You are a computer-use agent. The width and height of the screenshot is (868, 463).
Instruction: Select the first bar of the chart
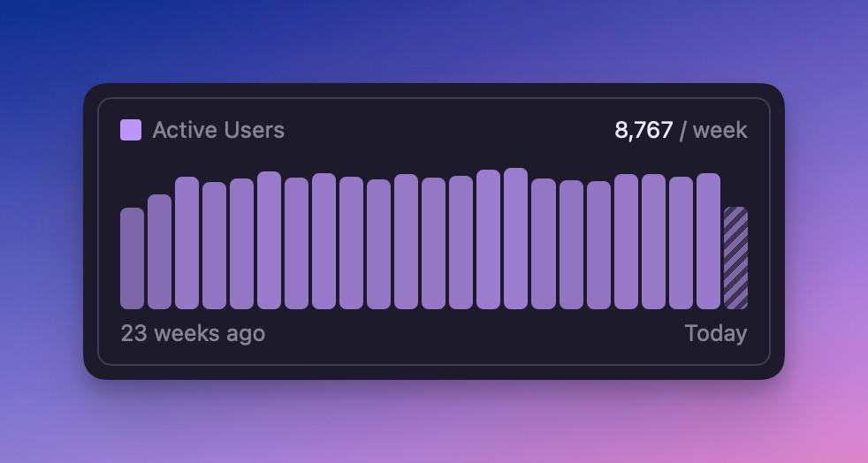point(132,258)
